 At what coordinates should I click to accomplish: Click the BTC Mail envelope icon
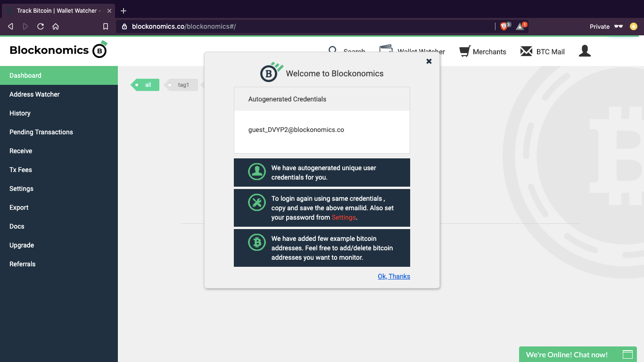(526, 51)
